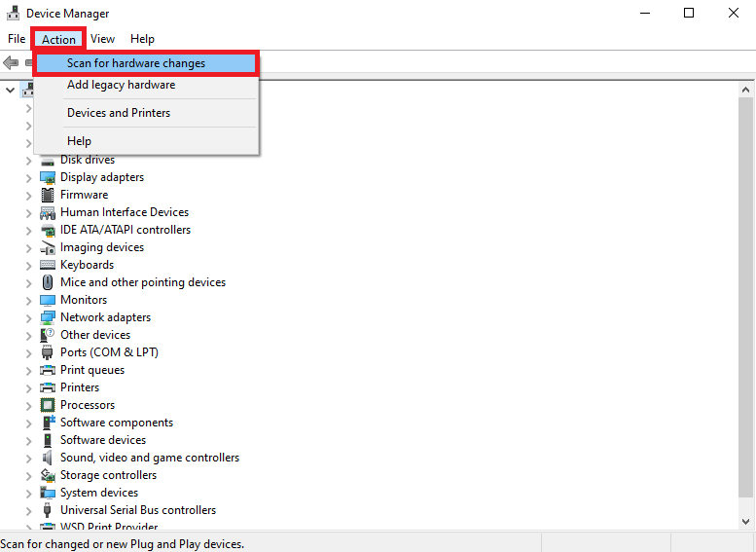Viewport: 756px width, 552px height.
Task: Select the Software devices label
Action: 103,440
